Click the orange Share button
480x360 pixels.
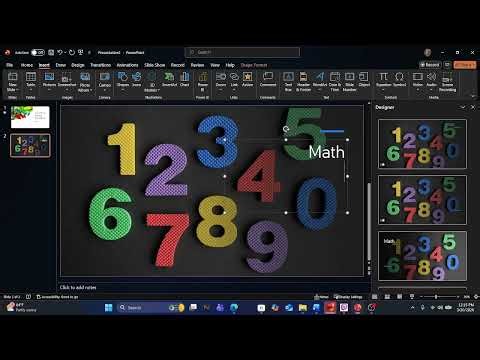click(465, 65)
